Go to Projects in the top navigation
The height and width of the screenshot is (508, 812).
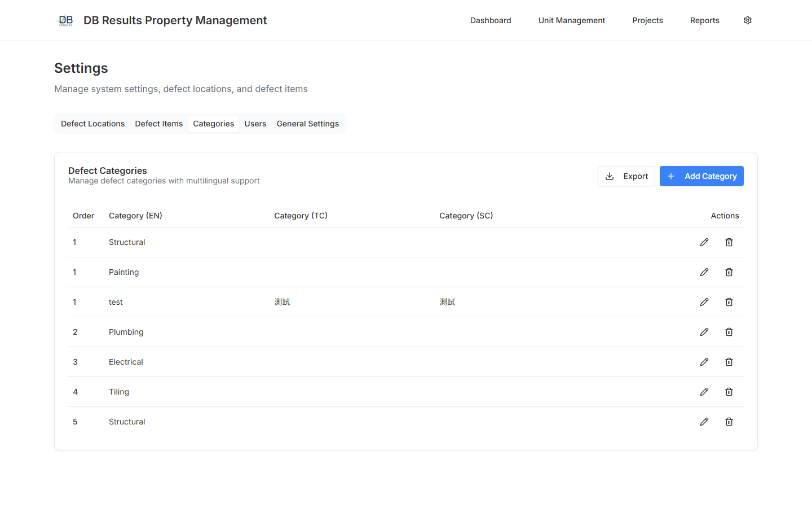coord(647,20)
